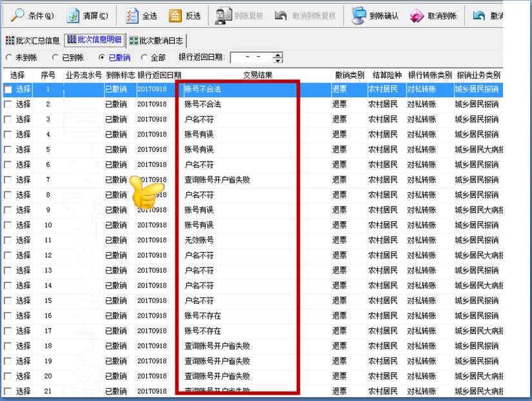Click the 反选 invert selection icon
The width and height of the screenshot is (532, 401).
point(175,15)
